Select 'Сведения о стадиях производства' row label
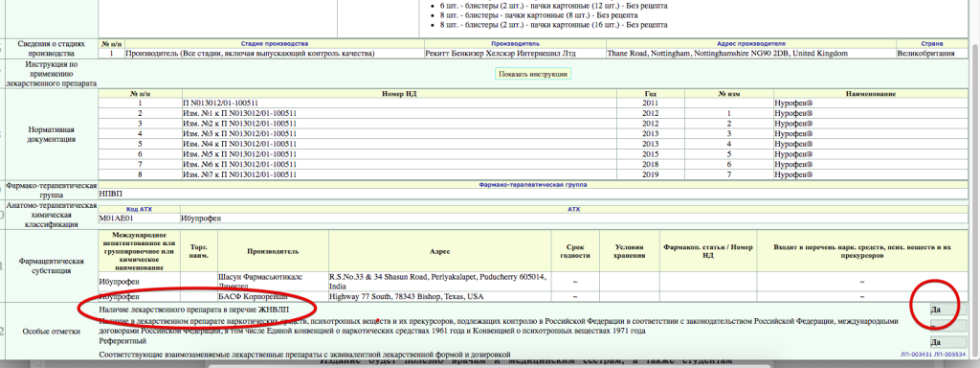This screenshot has width=980, height=368. 52,49
